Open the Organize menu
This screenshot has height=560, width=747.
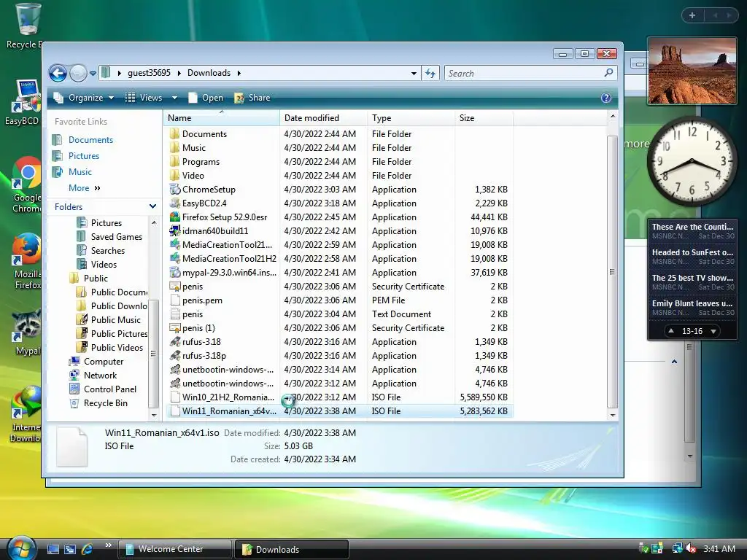coord(84,98)
